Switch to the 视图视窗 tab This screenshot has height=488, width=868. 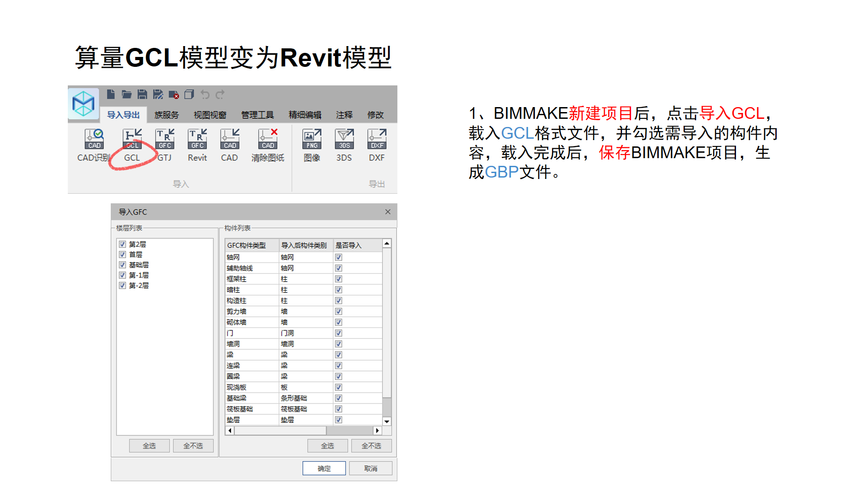210,115
